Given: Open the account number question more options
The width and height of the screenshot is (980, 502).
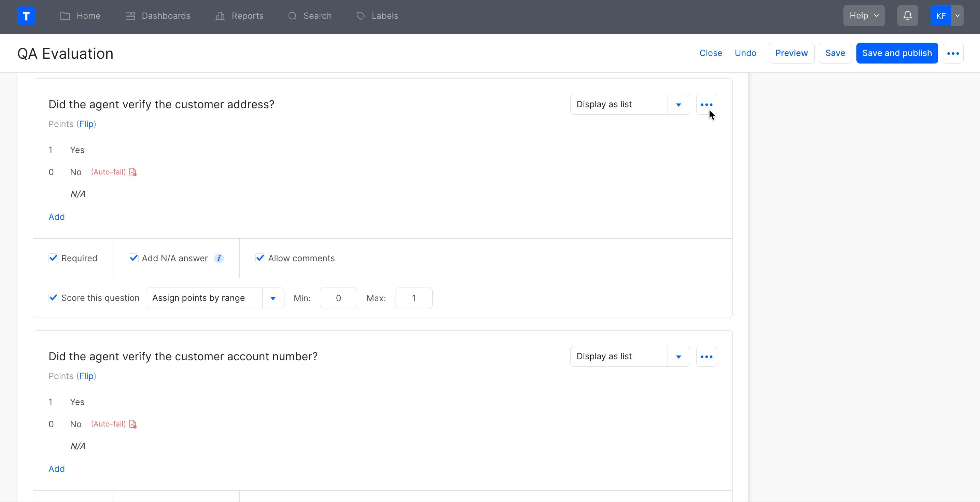Looking at the screenshot, I should click(x=706, y=357).
